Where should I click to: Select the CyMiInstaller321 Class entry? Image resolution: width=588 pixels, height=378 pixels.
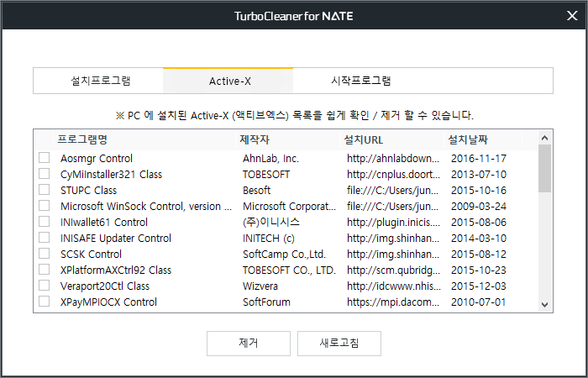[111, 175]
